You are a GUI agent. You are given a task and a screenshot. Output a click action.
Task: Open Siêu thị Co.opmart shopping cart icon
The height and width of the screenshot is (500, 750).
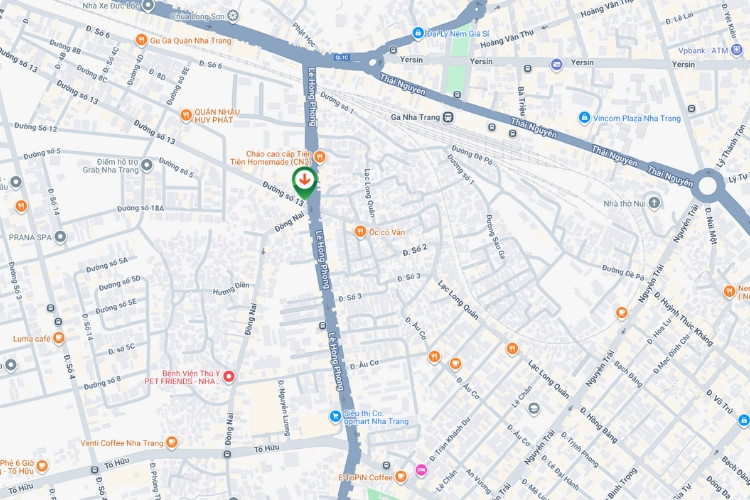tap(335, 417)
